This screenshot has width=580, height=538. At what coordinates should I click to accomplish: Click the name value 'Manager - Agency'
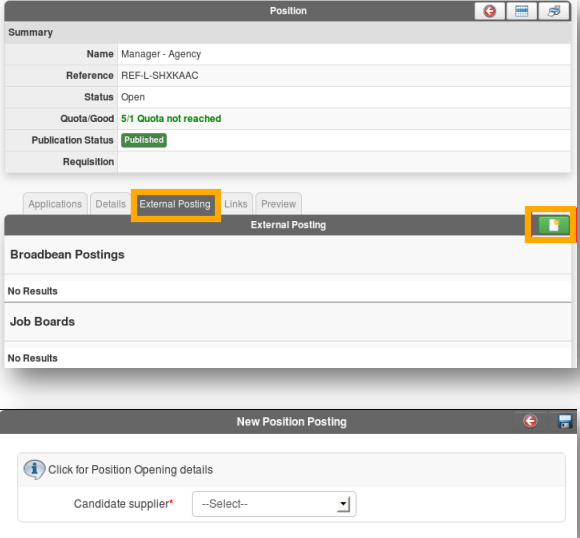coord(161,54)
